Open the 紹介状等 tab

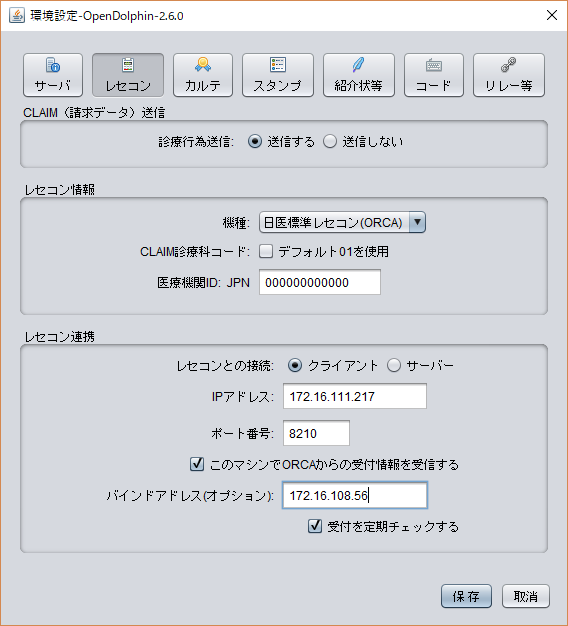(359, 75)
